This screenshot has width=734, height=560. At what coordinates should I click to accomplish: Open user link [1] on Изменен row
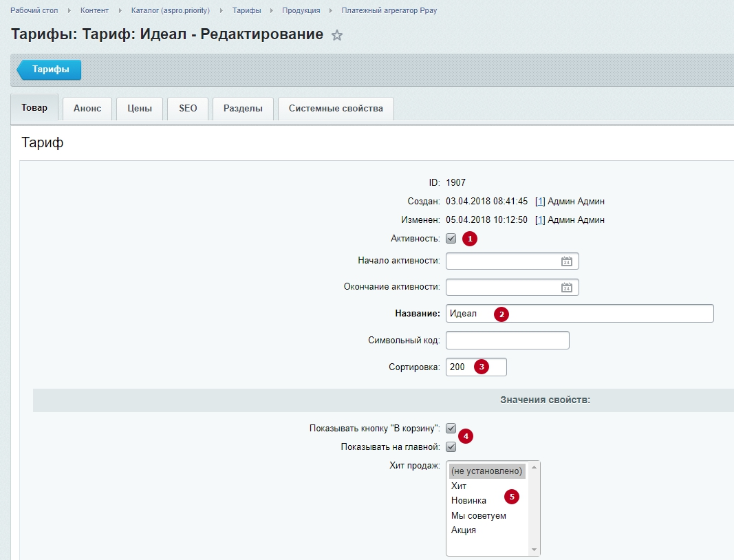coord(540,220)
